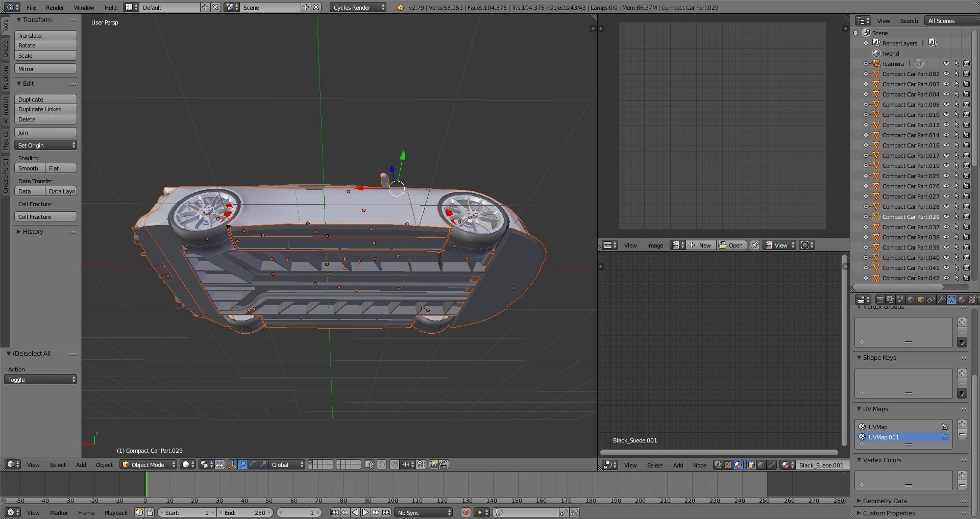
Task: Click the Black_Suede.001 material field
Action: point(822,465)
